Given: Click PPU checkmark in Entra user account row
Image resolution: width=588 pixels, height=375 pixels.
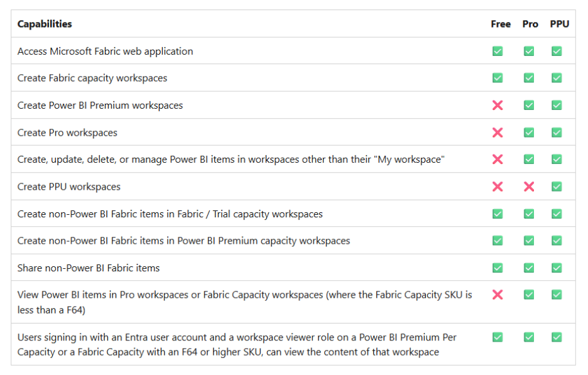Looking at the screenshot, I should [557, 337].
